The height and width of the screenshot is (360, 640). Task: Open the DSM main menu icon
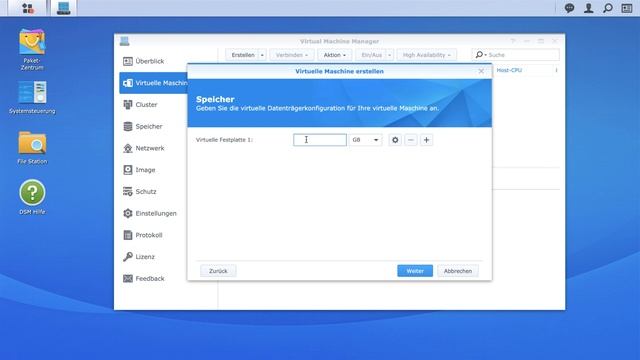[28, 8]
